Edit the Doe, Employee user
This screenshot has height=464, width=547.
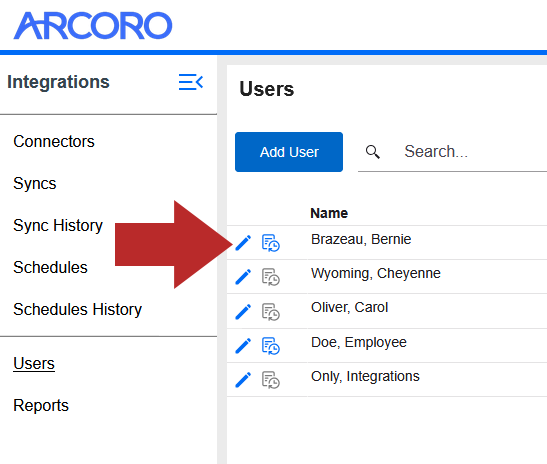click(x=243, y=346)
